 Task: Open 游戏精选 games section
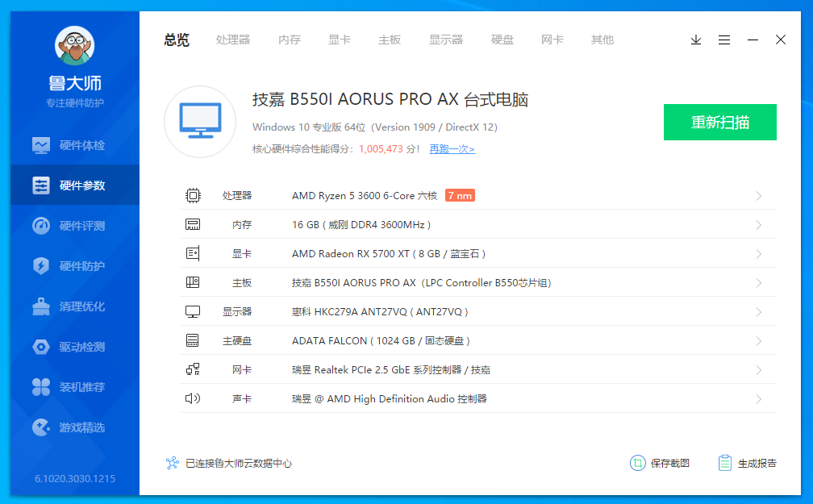click(x=74, y=427)
